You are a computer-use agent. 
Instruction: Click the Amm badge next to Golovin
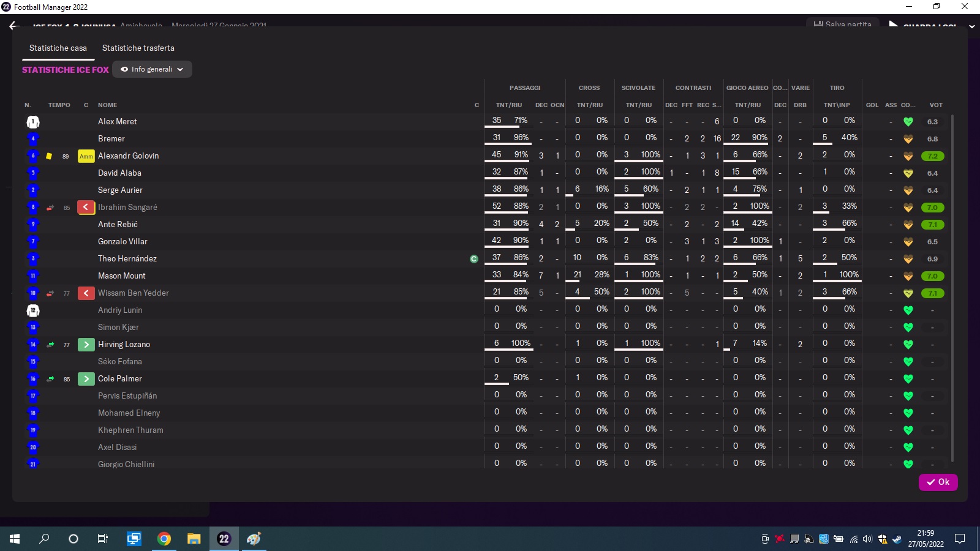click(x=86, y=156)
